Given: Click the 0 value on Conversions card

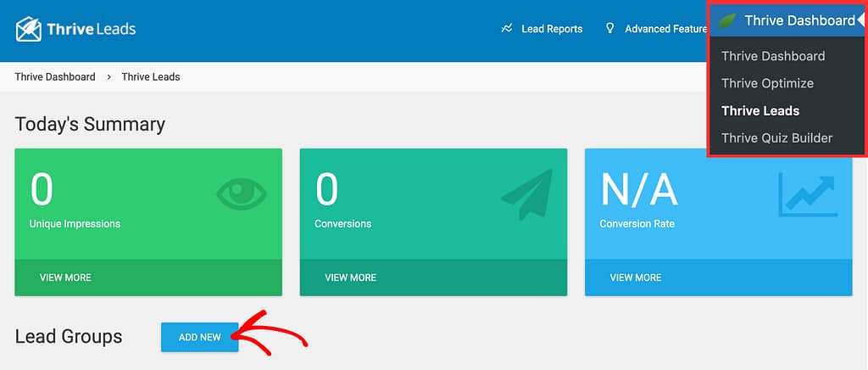Looking at the screenshot, I should [326, 189].
